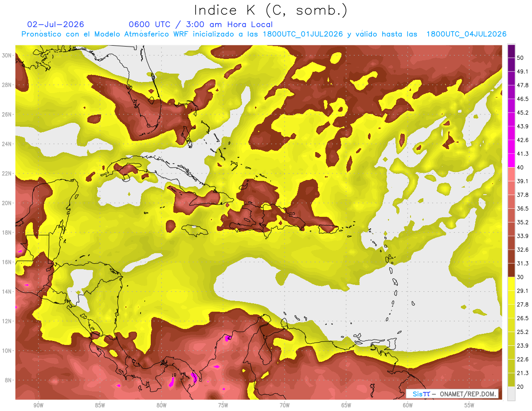Click the date '02-Jul-2026'
The image size is (532, 411).
[55, 24]
